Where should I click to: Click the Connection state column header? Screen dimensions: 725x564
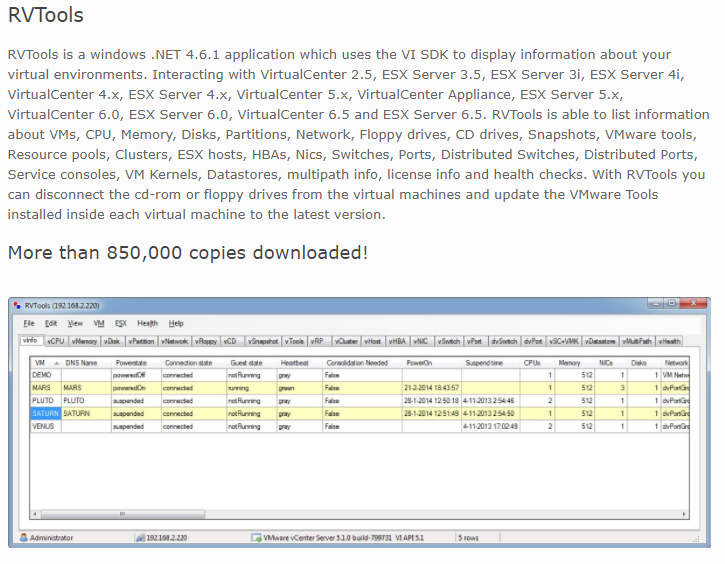pos(194,363)
